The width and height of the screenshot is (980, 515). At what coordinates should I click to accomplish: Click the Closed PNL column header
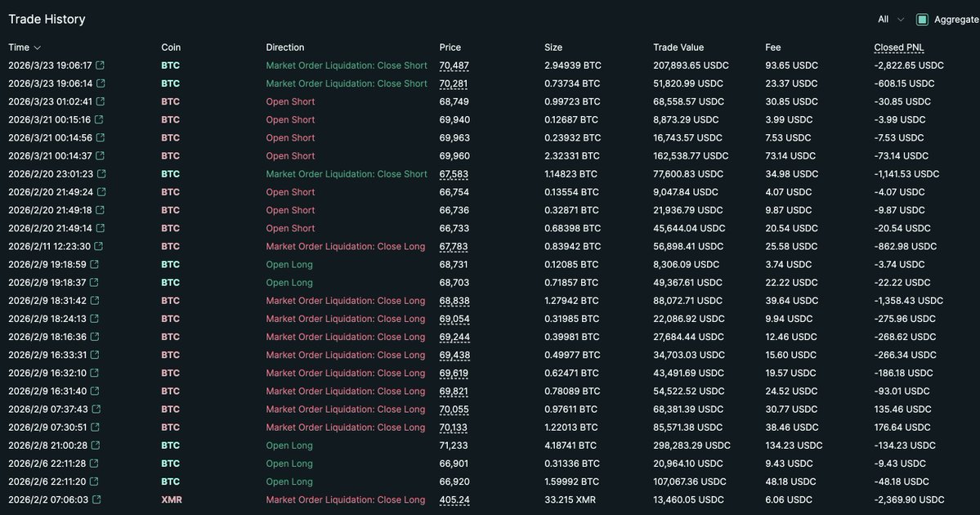pos(899,47)
